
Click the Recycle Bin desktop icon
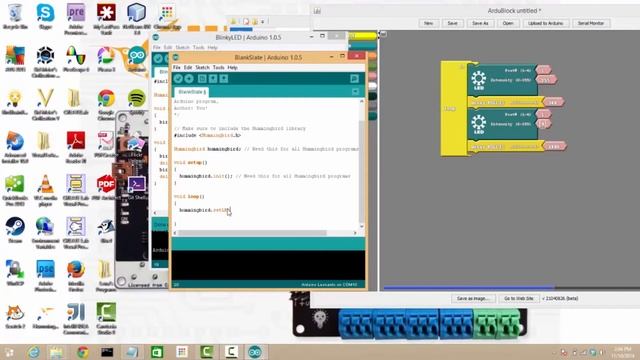pos(15,16)
